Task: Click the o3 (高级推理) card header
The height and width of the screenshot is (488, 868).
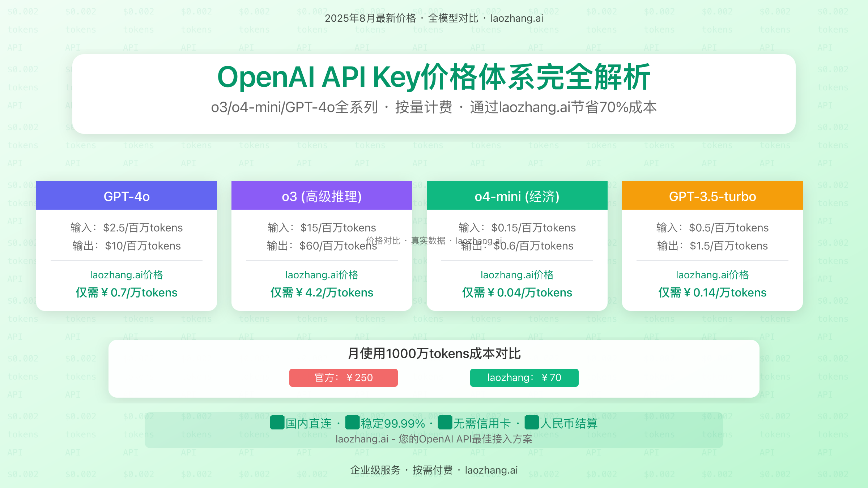Action: tap(322, 195)
